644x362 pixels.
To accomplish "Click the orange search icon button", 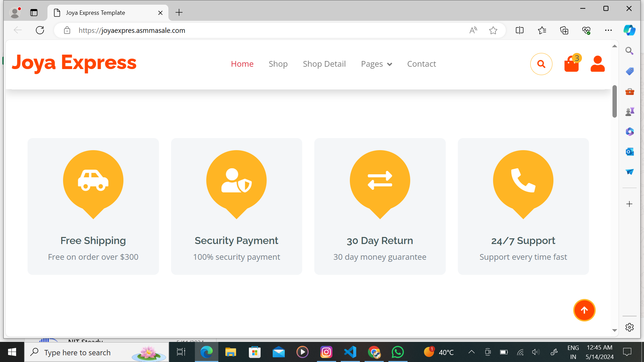I will (541, 64).
